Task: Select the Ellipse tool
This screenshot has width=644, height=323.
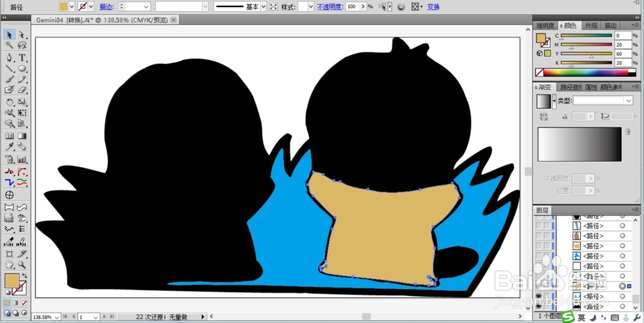Action: point(22,68)
